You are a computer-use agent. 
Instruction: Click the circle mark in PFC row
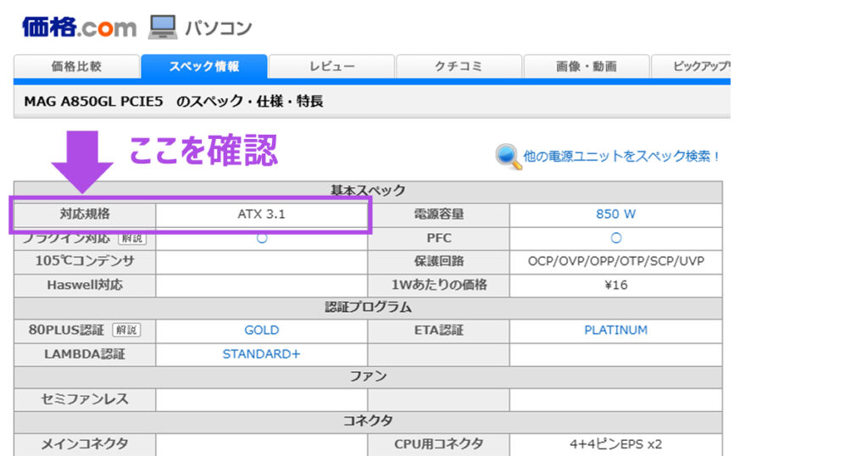pyautogui.click(x=615, y=238)
